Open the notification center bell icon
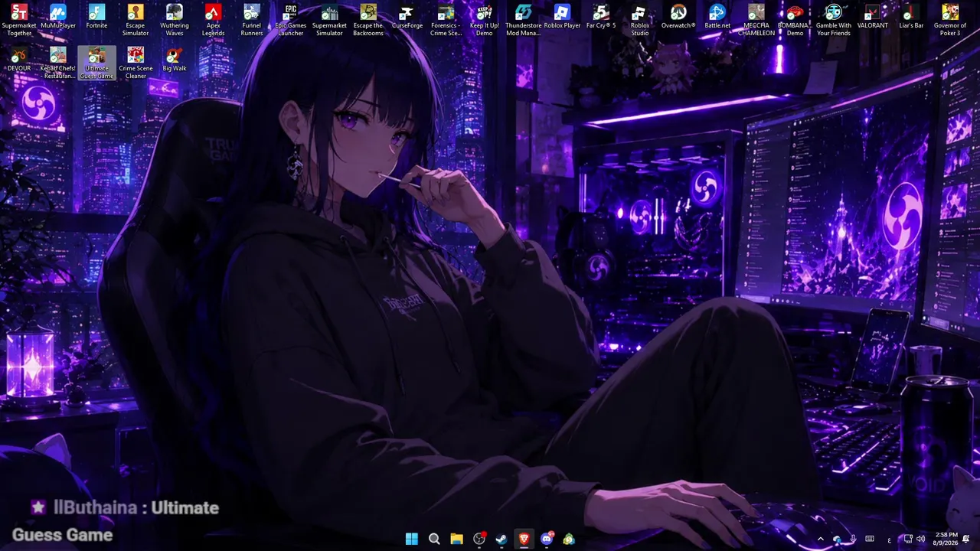Screen dimensions: 980x551 [966, 539]
